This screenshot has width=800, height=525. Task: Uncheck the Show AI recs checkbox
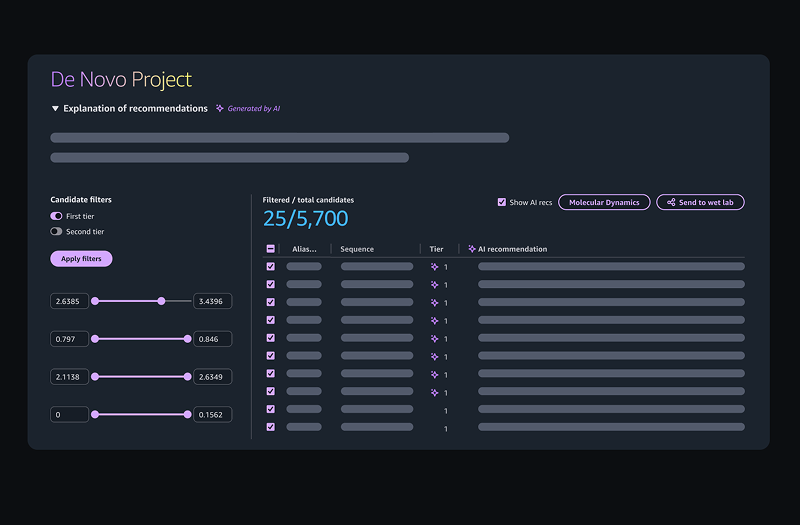click(502, 202)
